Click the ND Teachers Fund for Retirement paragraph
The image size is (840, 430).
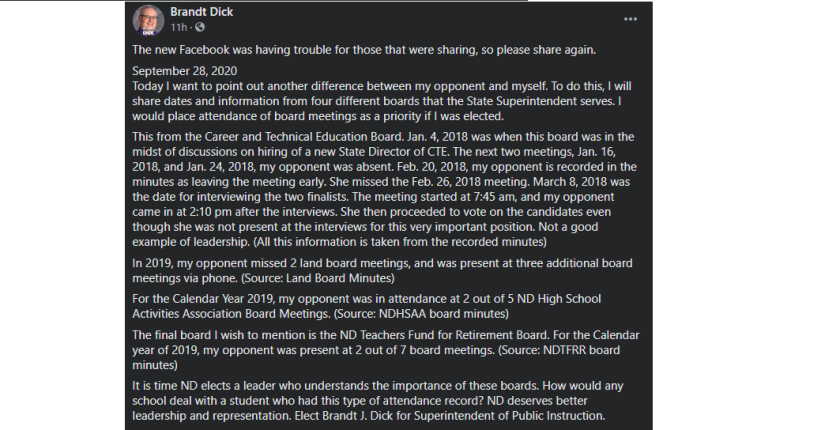(386, 350)
